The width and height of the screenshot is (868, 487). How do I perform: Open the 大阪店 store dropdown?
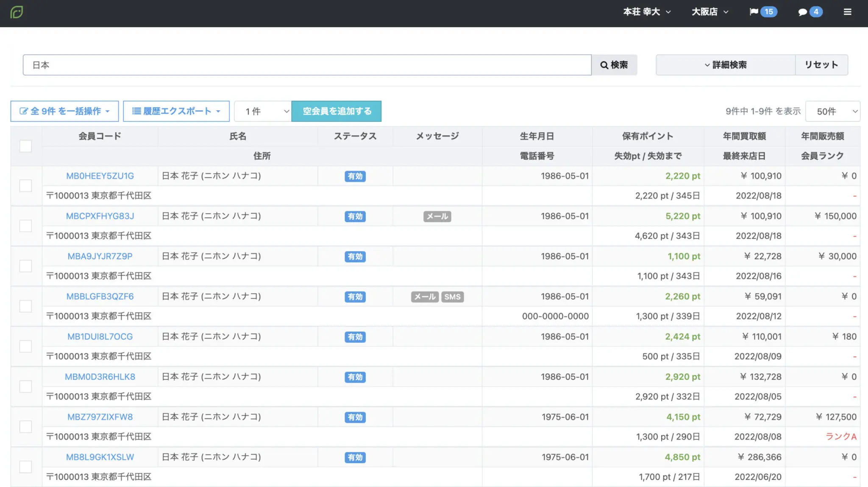click(710, 12)
